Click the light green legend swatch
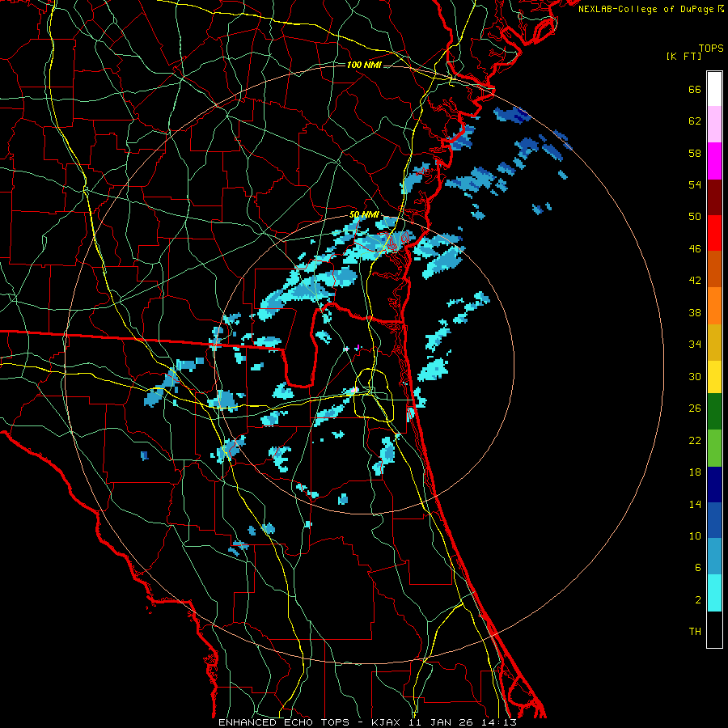Screen dimensions: 728x728 click(x=714, y=448)
